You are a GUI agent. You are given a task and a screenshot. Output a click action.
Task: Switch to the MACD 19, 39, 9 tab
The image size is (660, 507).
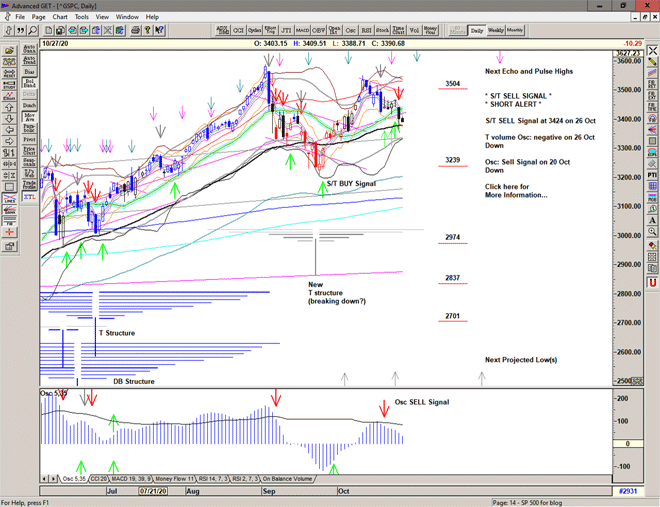(134, 479)
